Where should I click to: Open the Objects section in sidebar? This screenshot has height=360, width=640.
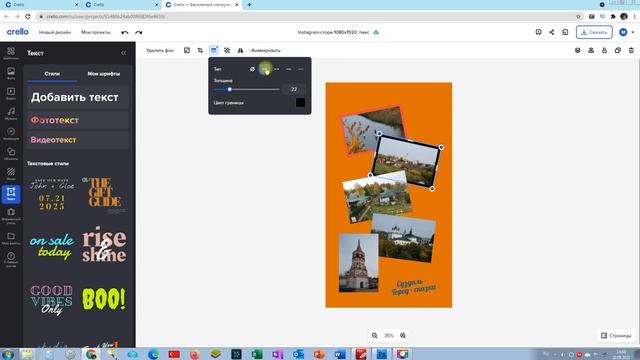[11, 153]
